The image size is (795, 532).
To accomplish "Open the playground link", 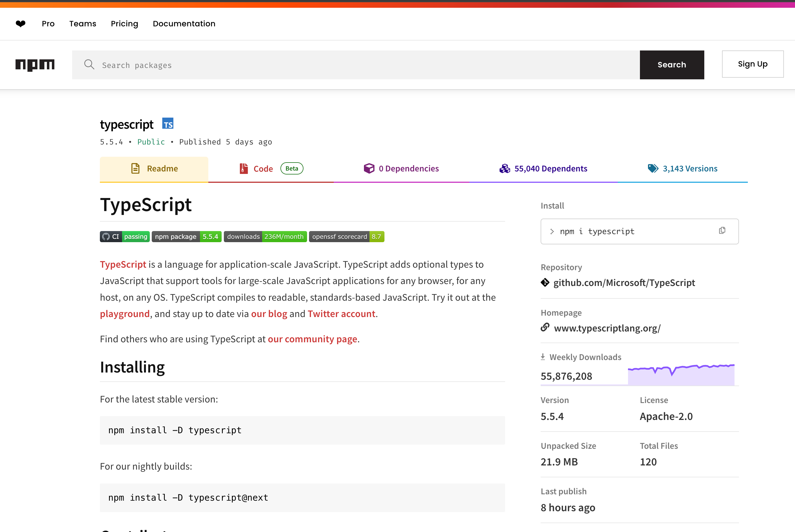I will 125,313.
